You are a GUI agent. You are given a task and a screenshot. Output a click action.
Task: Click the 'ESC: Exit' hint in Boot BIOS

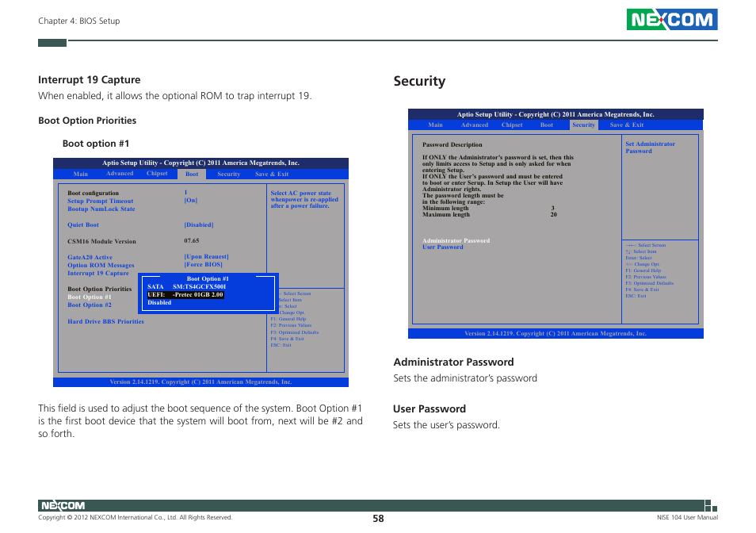point(281,345)
